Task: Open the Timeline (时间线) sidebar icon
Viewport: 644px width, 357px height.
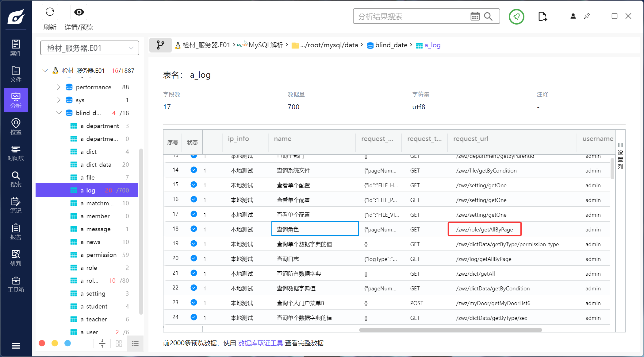Action: (16, 153)
